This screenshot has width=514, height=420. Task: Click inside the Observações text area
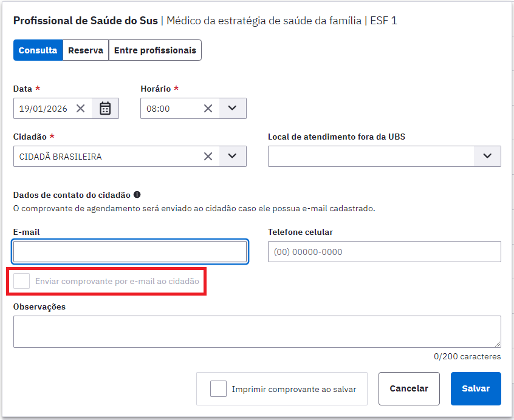pos(256,331)
